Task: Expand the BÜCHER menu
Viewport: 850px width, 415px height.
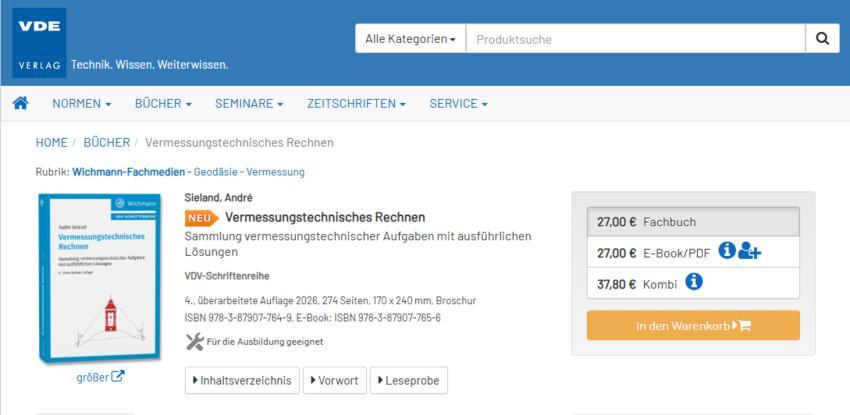Action: (x=163, y=103)
